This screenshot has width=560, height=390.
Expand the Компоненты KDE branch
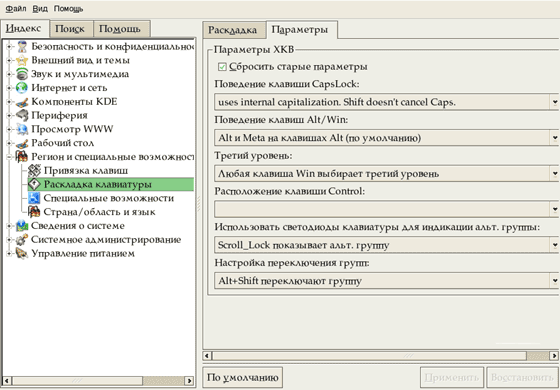coord(10,102)
